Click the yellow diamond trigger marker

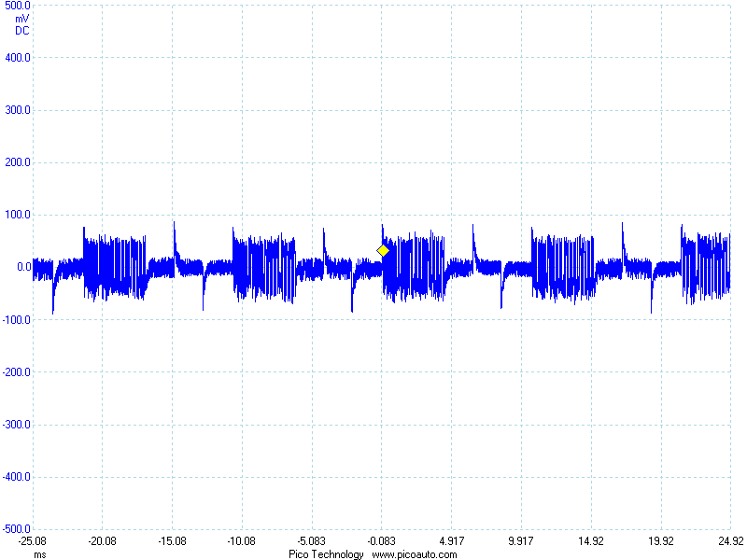coord(383,250)
